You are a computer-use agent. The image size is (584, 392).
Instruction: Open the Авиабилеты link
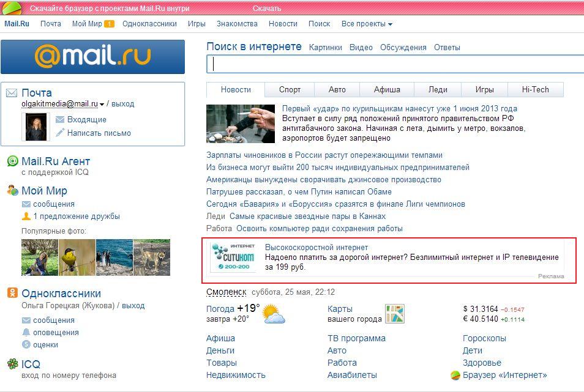[x=352, y=375]
